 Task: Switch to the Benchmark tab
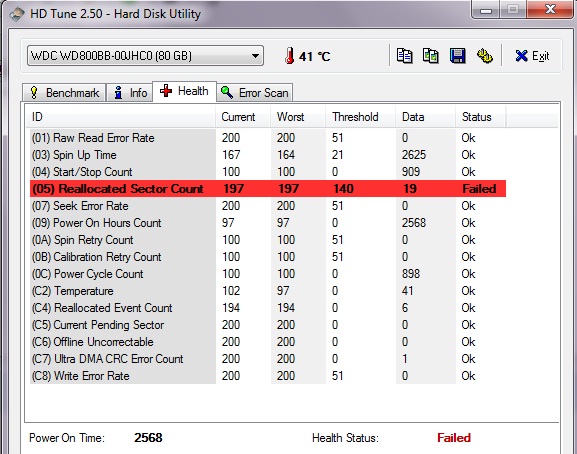64,92
